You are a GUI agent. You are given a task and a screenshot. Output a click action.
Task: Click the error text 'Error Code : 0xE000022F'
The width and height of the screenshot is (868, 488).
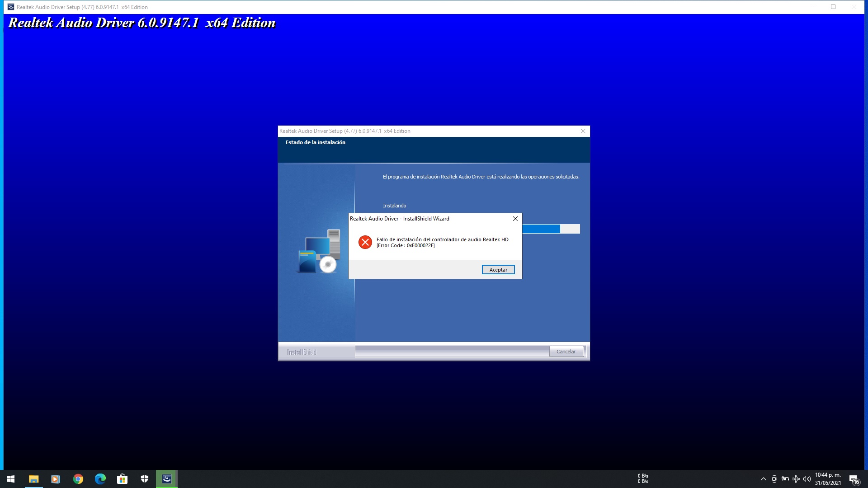(x=406, y=246)
